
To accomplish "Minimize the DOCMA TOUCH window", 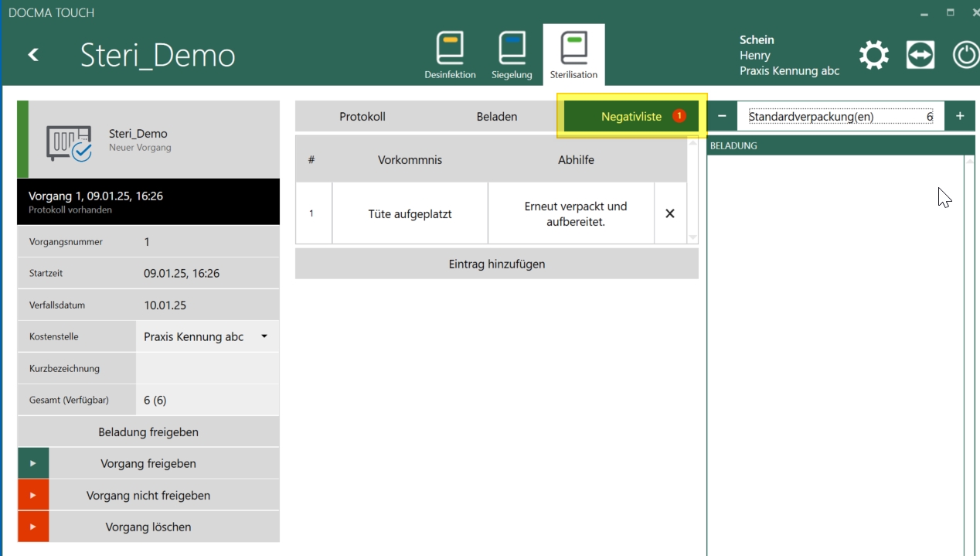I will (924, 13).
